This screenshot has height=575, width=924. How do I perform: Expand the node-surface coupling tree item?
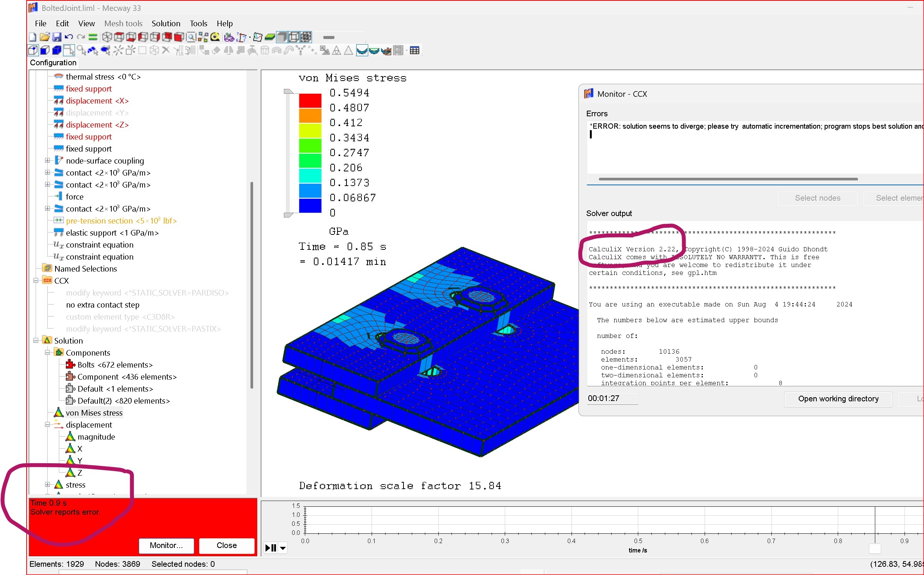pyautogui.click(x=47, y=161)
